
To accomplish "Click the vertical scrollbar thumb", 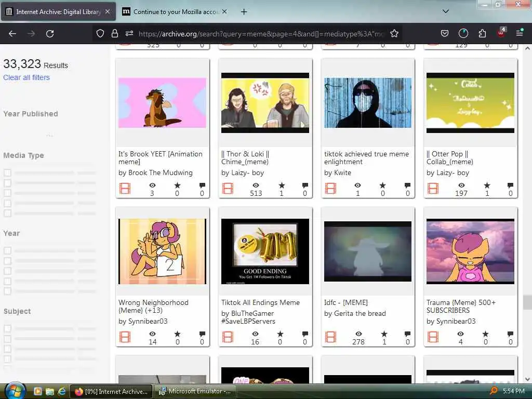I will [528, 302].
